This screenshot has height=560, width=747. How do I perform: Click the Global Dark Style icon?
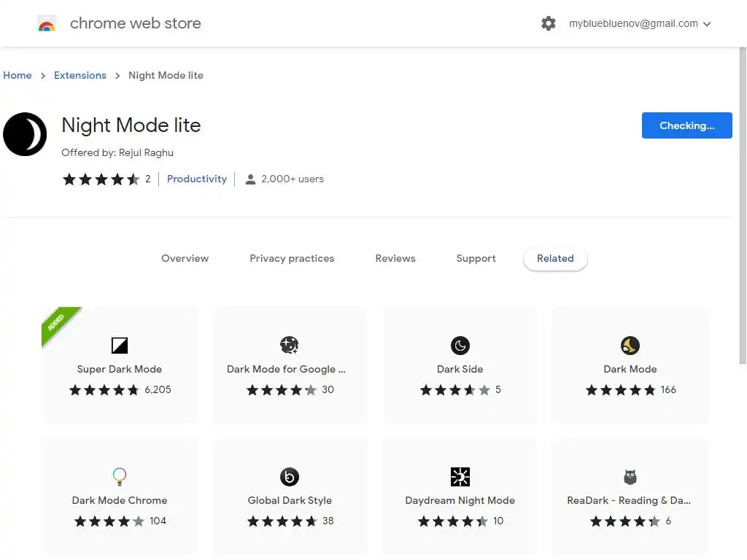click(x=289, y=477)
